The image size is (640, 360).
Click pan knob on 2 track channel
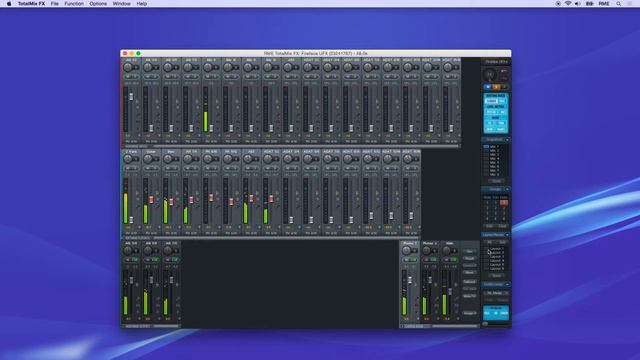[x=128, y=159]
